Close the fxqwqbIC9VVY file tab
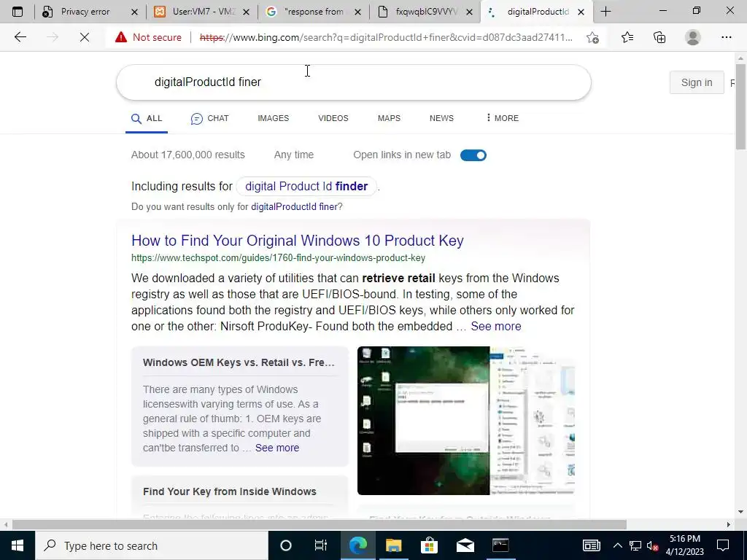 pos(469,12)
